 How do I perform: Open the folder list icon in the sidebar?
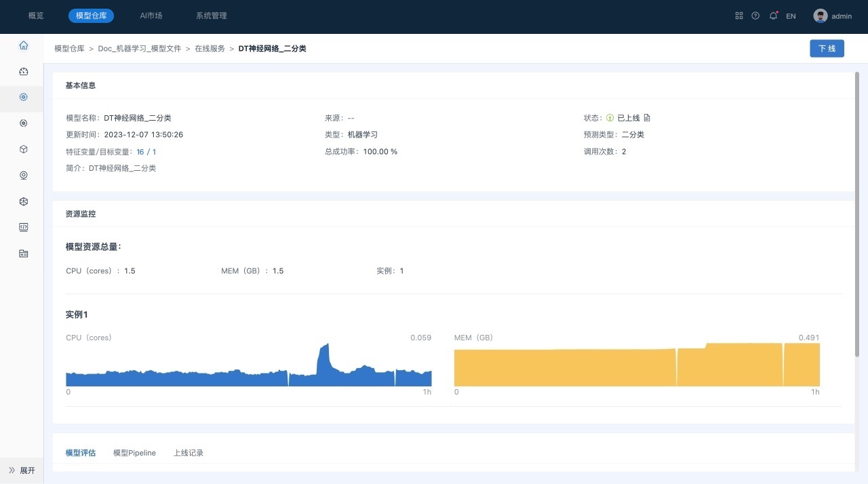click(24, 254)
